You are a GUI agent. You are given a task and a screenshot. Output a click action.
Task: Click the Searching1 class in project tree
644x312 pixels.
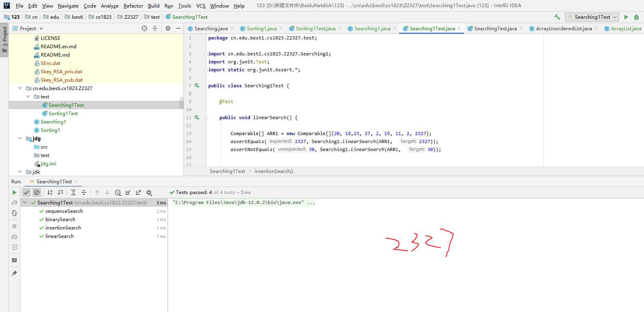click(53, 122)
